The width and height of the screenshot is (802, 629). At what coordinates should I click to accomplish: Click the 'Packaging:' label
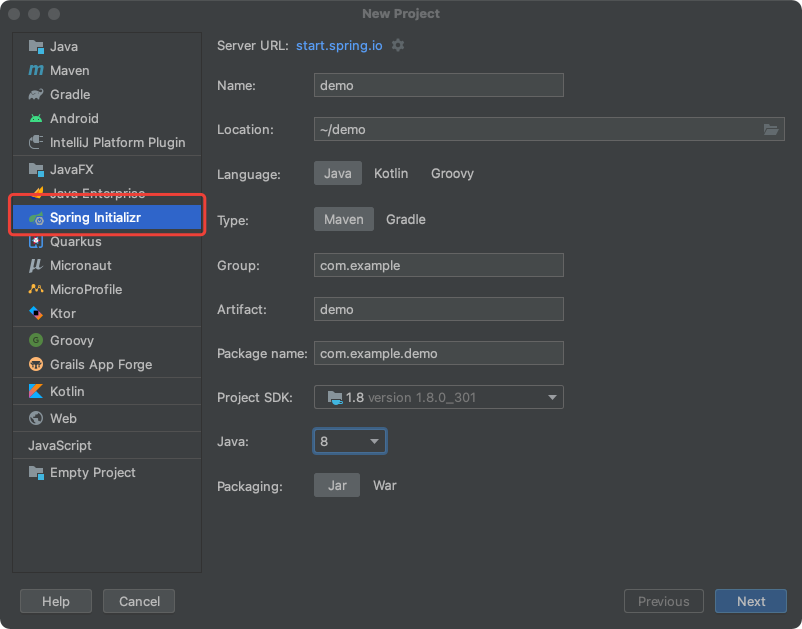[x=250, y=486]
